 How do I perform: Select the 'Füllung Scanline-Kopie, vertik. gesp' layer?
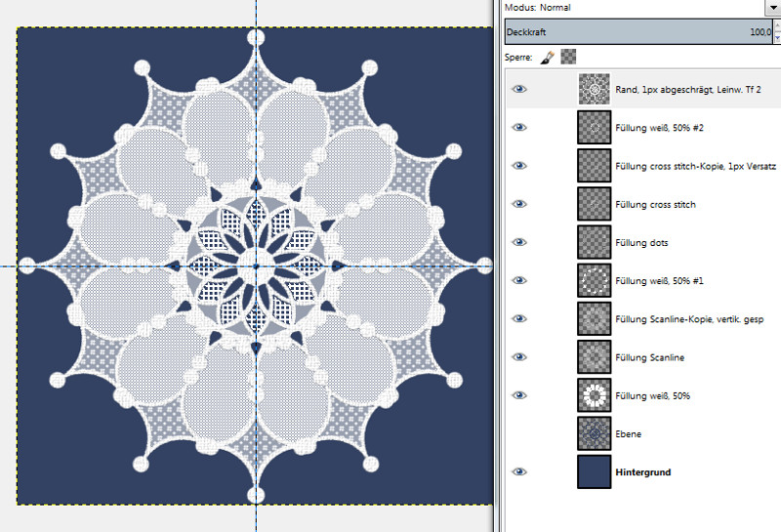click(689, 319)
